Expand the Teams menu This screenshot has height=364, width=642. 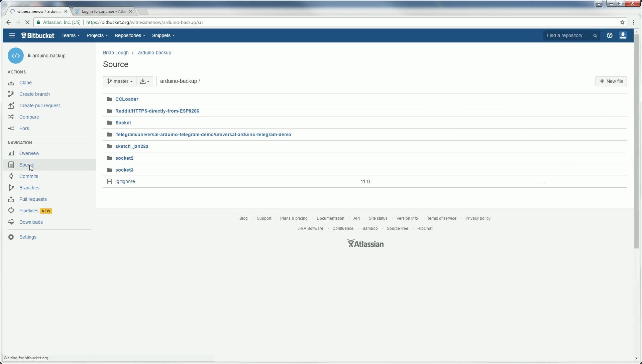coord(70,35)
